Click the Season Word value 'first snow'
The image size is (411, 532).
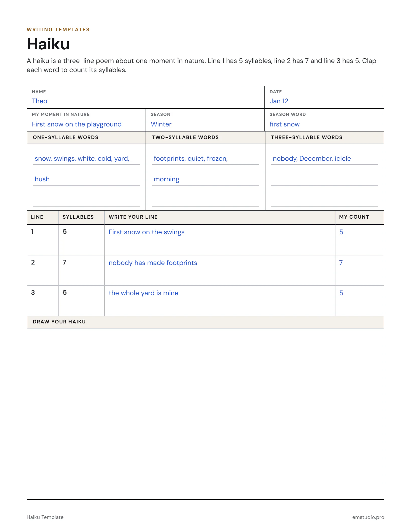click(285, 124)
